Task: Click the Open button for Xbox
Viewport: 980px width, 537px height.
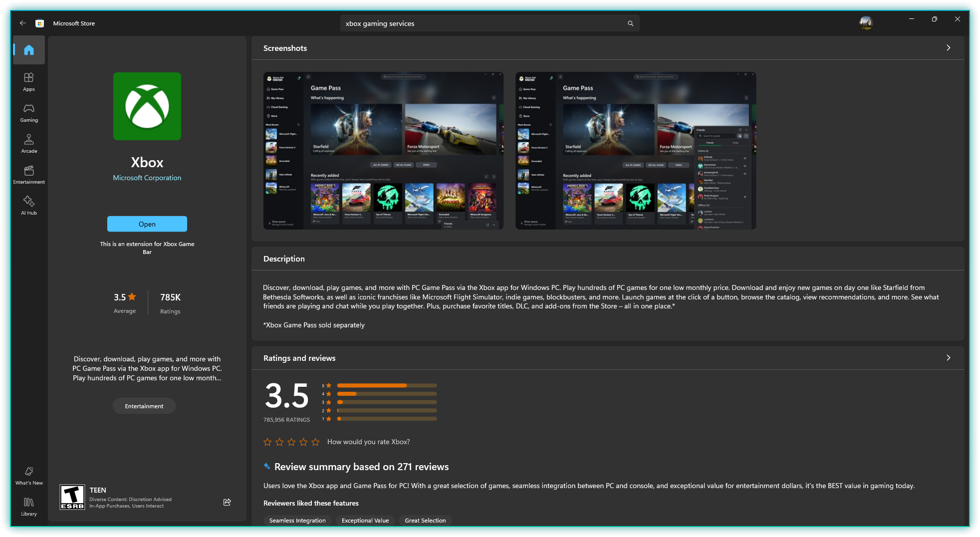Action: tap(147, 224)
